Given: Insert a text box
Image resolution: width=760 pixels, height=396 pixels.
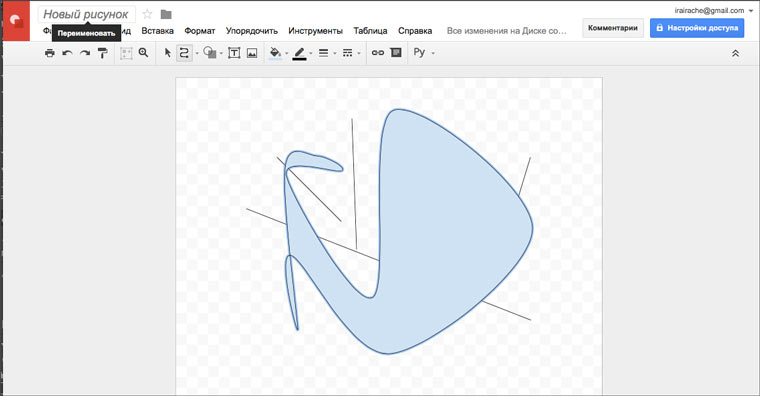Looking at the screenshot, I should pos(234,53).
